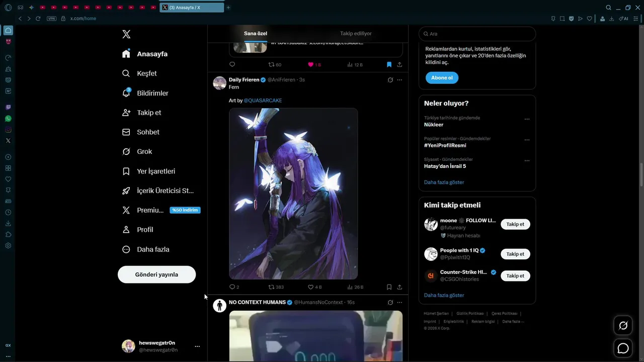
Task: Open Yer İşaretleri bookmarks
Action: click(148, 171)
